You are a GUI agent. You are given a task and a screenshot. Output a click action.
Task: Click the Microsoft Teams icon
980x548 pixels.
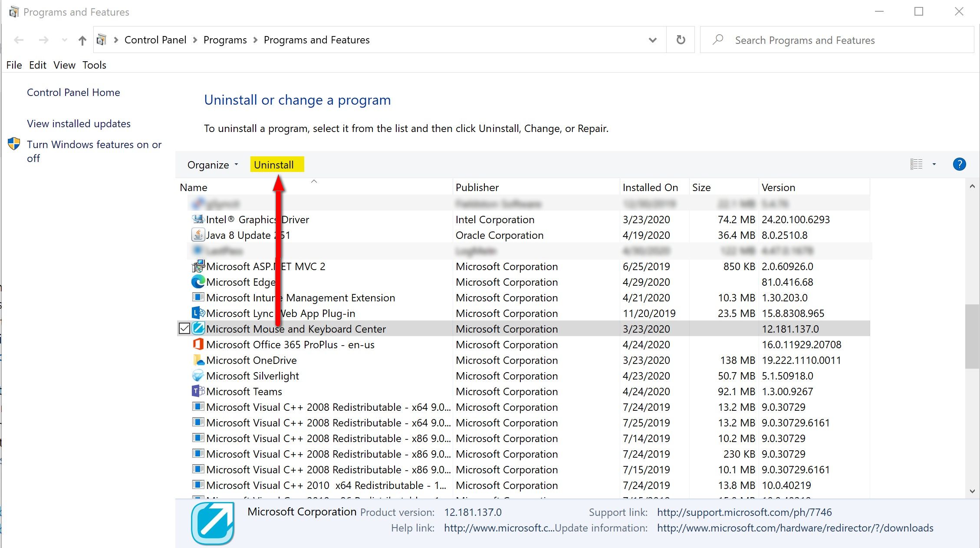tap(198, 391)
